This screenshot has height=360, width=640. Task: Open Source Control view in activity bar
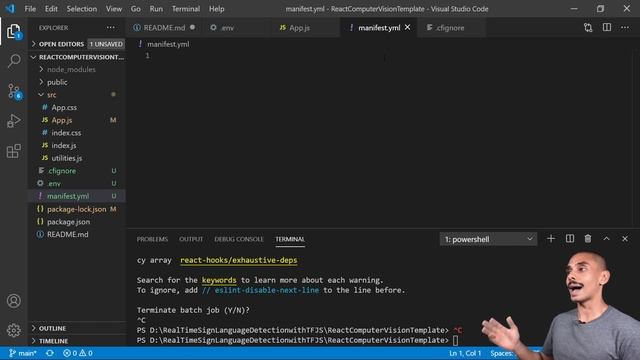(x=14, y=91)
